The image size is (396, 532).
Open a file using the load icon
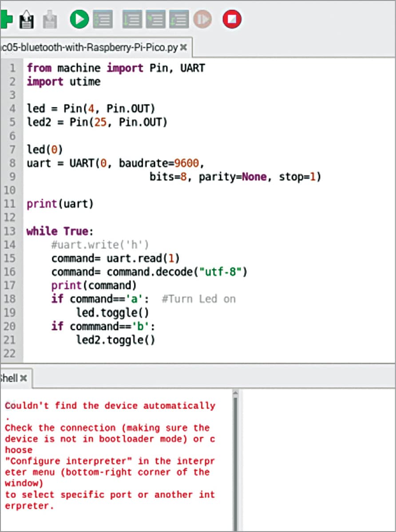click(x=27, y=20)
